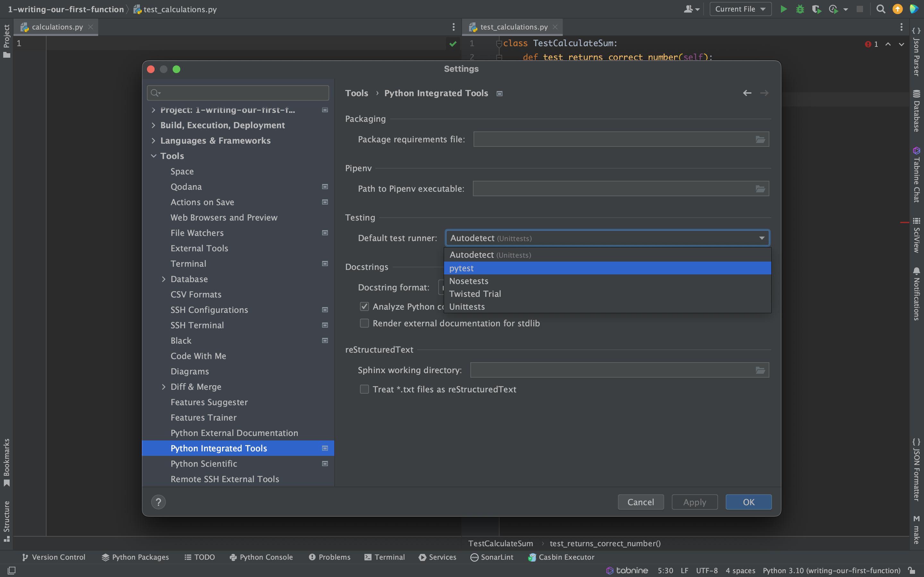Open the Python Scientific settings page
The height and width of the screenshot is (577, 924).
[x=203, y=464]
